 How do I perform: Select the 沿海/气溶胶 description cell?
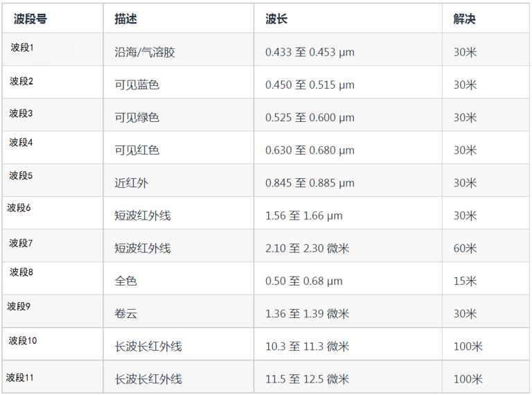tap(145, 52)
